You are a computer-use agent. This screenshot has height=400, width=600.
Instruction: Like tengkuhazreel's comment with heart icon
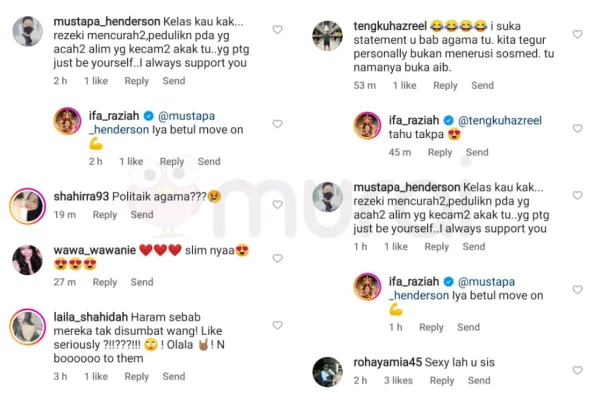coord(577,34)
